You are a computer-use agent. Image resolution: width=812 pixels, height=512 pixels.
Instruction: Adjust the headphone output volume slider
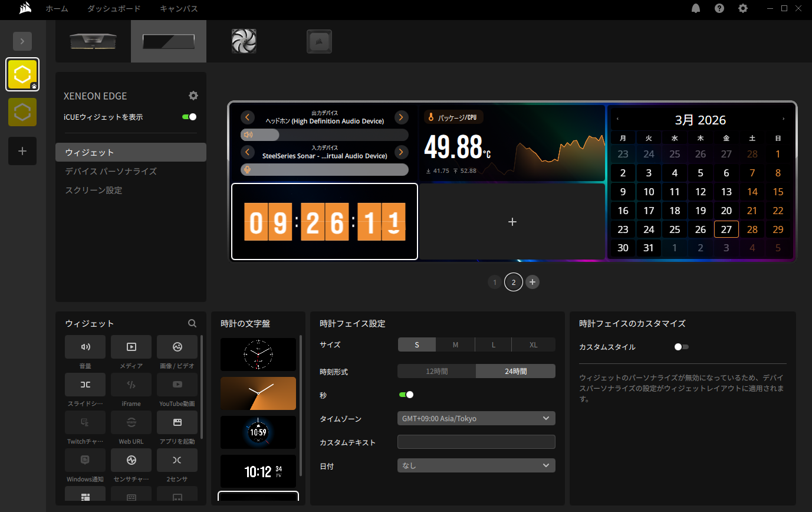(324, 134)
